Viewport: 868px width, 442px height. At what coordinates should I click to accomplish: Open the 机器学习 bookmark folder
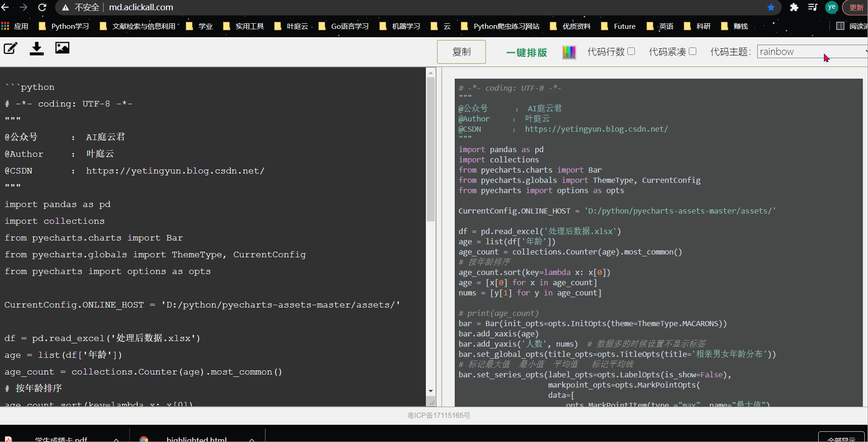click(x=400, y=26)
